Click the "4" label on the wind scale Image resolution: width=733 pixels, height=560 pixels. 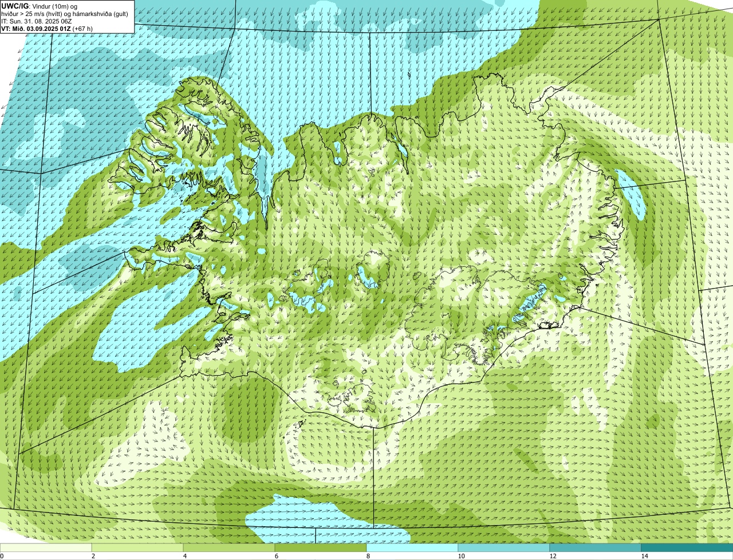point(184,556)
